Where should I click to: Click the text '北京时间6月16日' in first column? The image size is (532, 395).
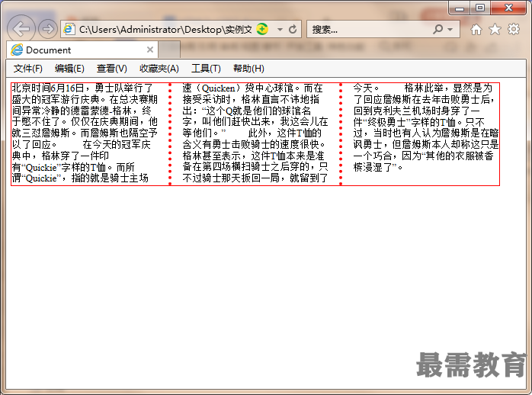[x=48, y=88]
